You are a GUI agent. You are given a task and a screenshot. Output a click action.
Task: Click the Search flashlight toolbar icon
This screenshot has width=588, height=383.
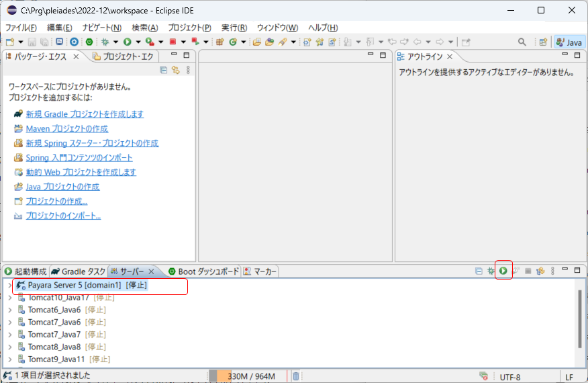click(x=283, y=42)
